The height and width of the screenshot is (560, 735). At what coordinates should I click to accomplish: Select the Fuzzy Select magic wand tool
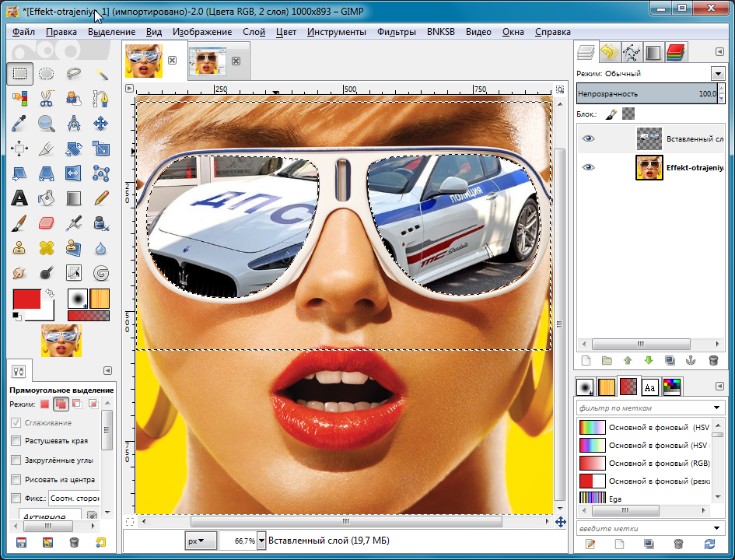tap(101, 74)
